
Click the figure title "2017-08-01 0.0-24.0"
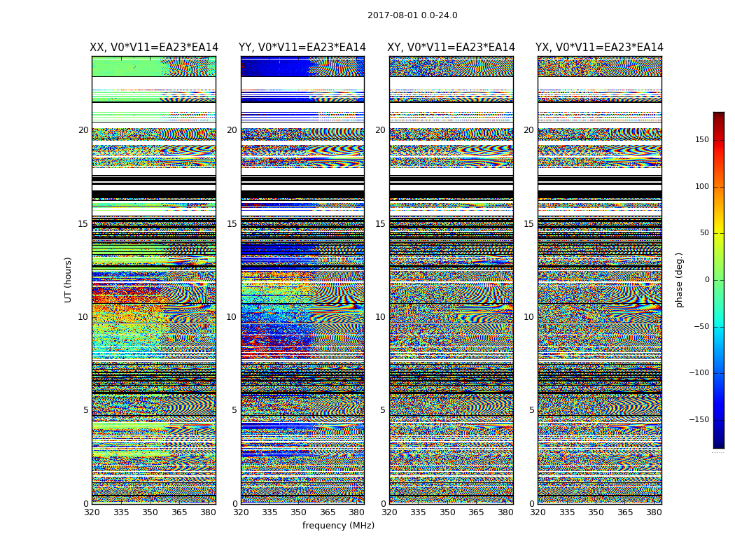pyautogui.click(x=412, y=15)
